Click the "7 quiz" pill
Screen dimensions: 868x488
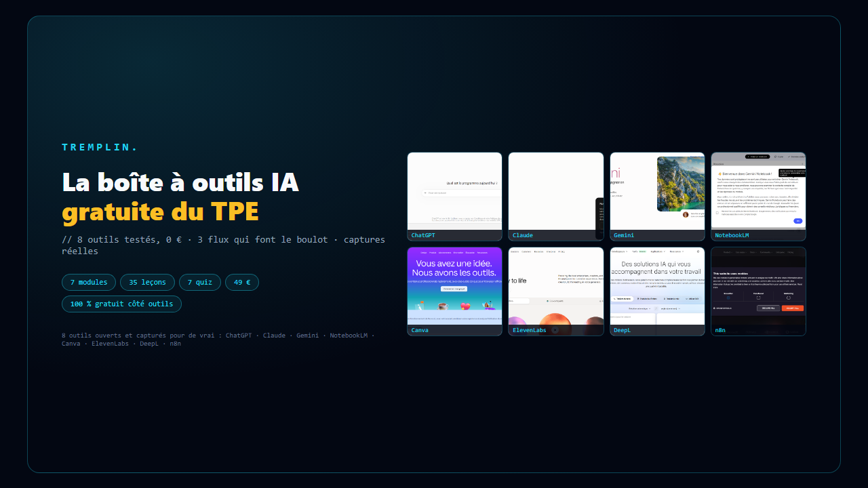200,283
